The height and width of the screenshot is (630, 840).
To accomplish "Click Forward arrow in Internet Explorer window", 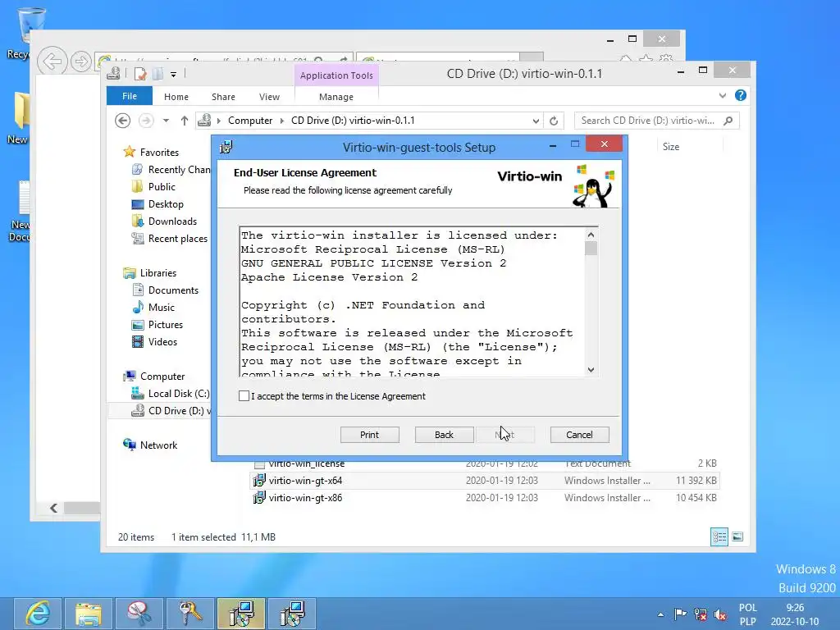I will [81, 62].
